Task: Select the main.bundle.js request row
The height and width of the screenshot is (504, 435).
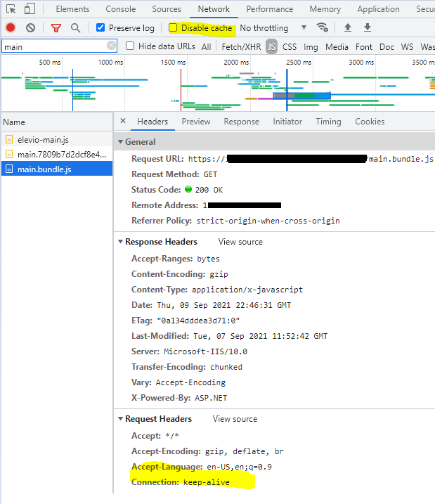Action: coord(57,169)
